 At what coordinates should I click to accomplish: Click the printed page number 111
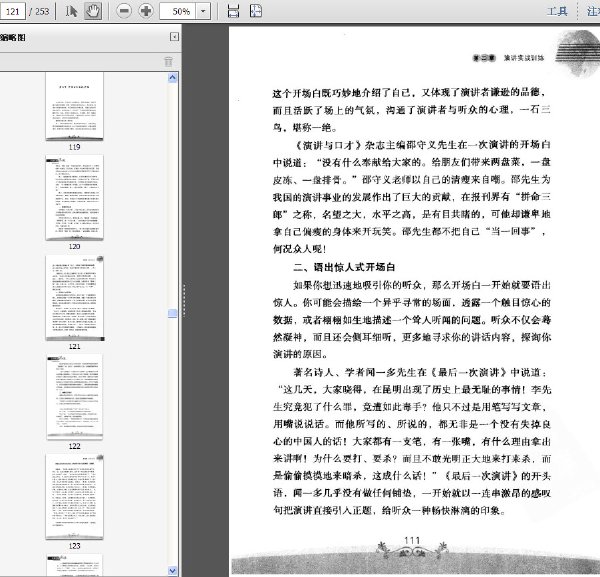pyautogui.click(x=412, y=540)
